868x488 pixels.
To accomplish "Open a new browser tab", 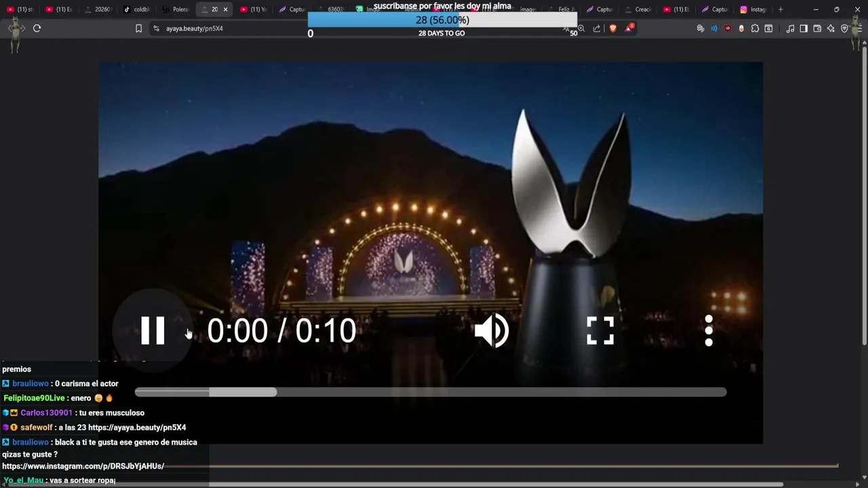I will (781, 9).
